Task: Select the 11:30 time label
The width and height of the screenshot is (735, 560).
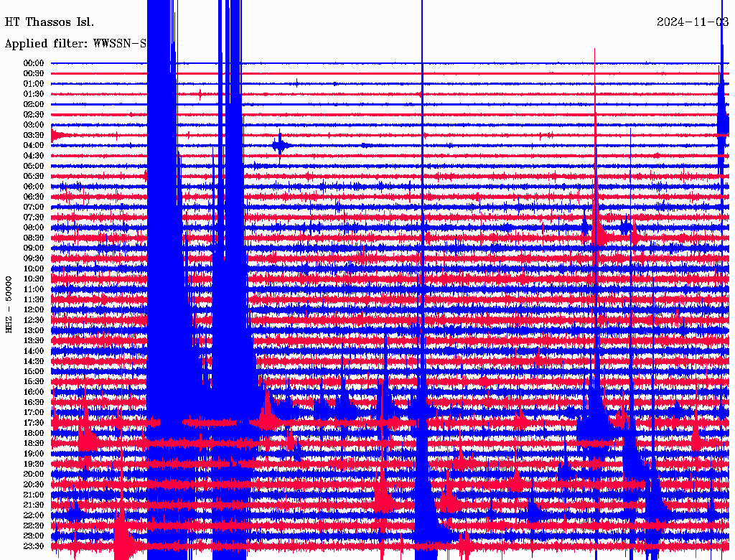Action: click(34, 299)
